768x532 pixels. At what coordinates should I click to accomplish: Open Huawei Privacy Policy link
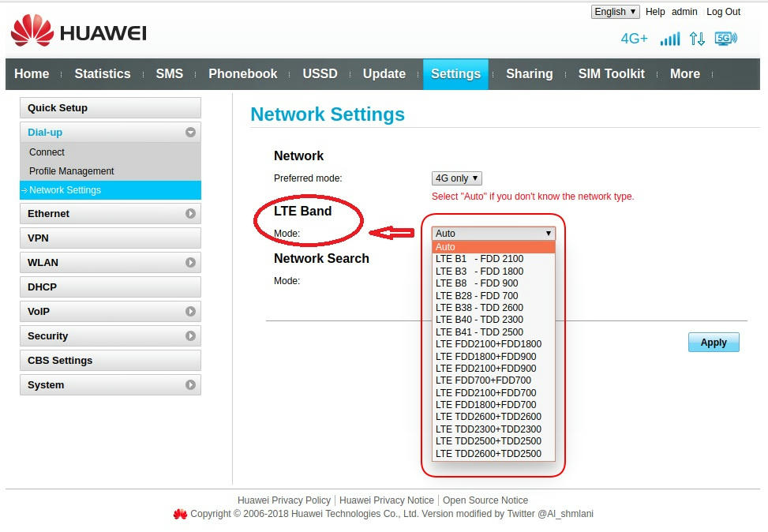coord(284,500)
